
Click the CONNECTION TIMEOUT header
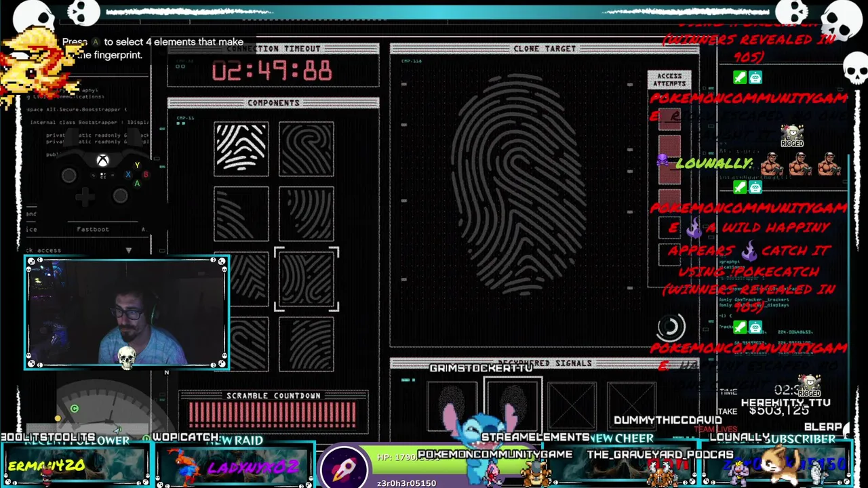point(273,49)
